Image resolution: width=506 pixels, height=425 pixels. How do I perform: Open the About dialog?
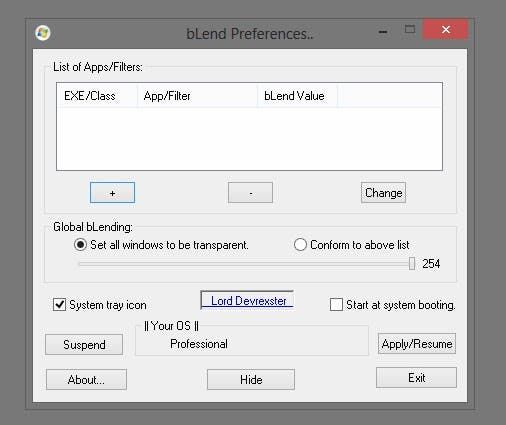pyautogui.click(x=86, y=379)
